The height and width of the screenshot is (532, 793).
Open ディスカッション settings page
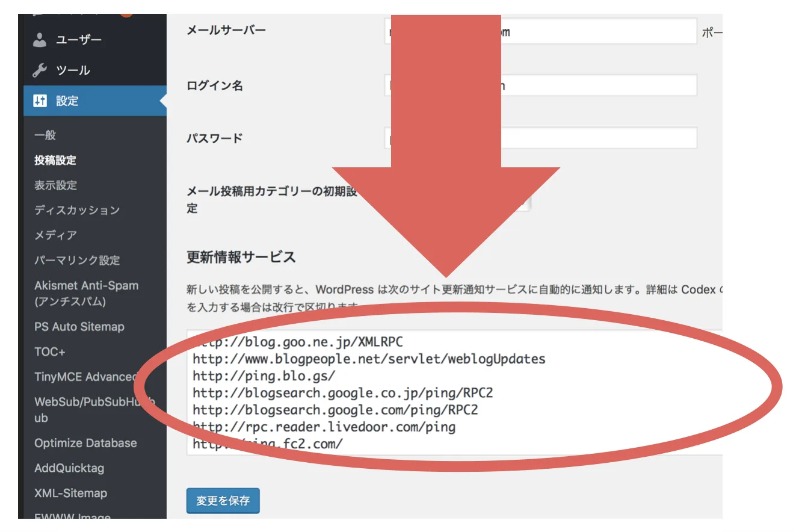click(x=77, y=210)
